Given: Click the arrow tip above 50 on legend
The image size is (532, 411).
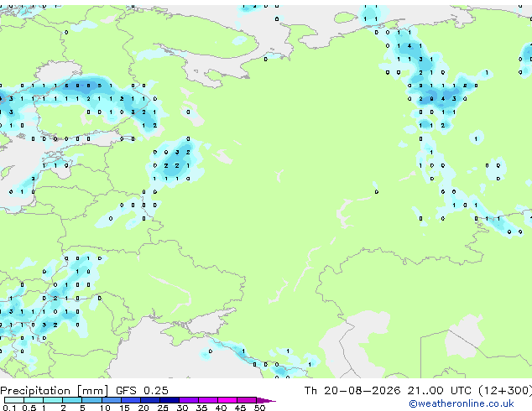Looking at the screenshot, I should coord(266,400).
